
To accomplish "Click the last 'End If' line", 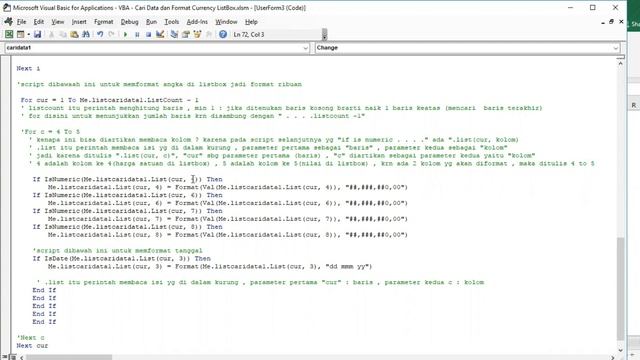I will click(44, 322).
